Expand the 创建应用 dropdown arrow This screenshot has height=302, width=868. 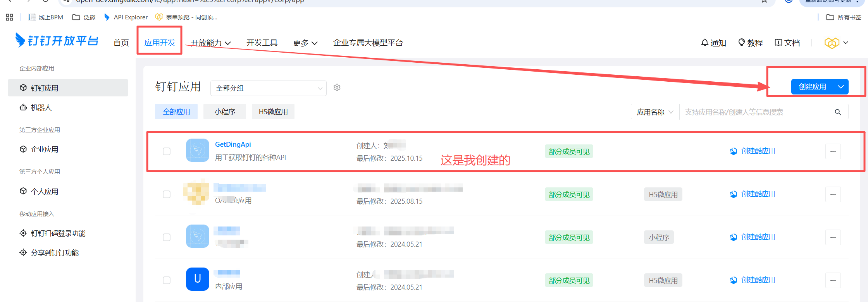click(841, 87)
